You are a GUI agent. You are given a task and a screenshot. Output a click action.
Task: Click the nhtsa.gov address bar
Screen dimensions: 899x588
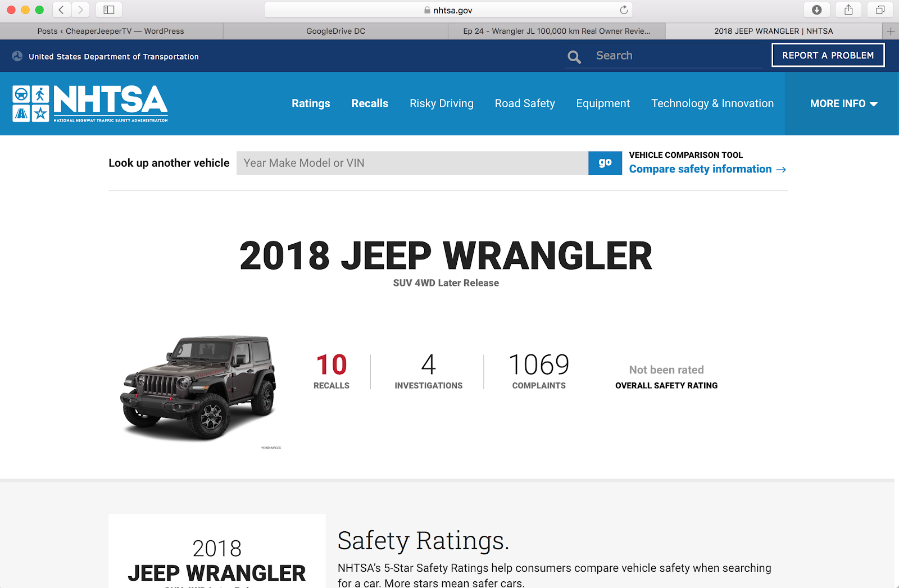pos(448,10)
